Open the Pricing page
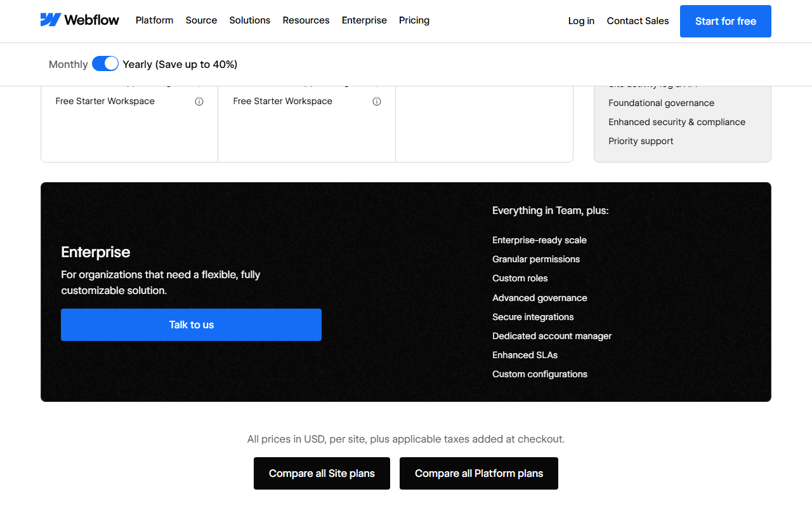Screen dimensions: 812x508 pos(414,20)
